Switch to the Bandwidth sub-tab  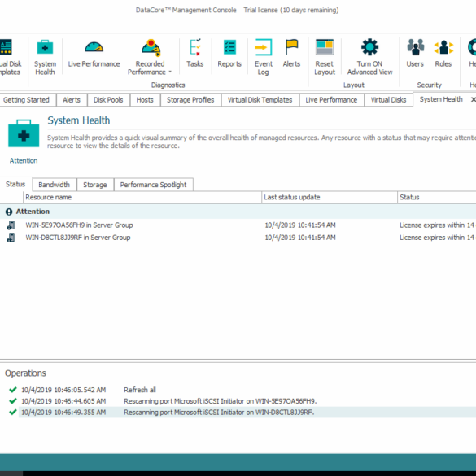tap(54, 185)
